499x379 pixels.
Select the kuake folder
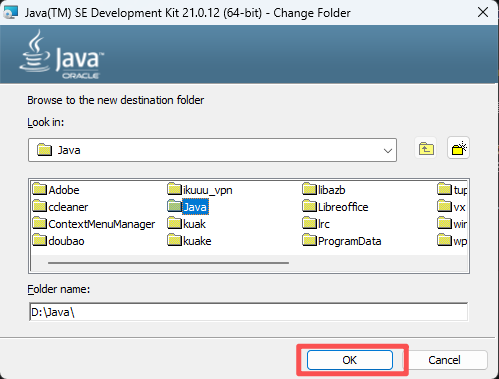coord(189,241)
